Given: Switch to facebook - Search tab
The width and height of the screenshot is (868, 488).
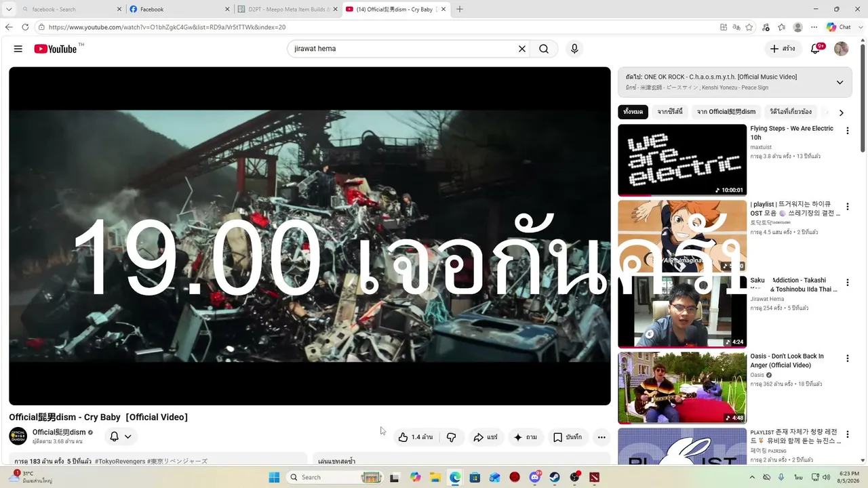Looking at the screenshot, I should pyautogui.click(x=71, y=9).
